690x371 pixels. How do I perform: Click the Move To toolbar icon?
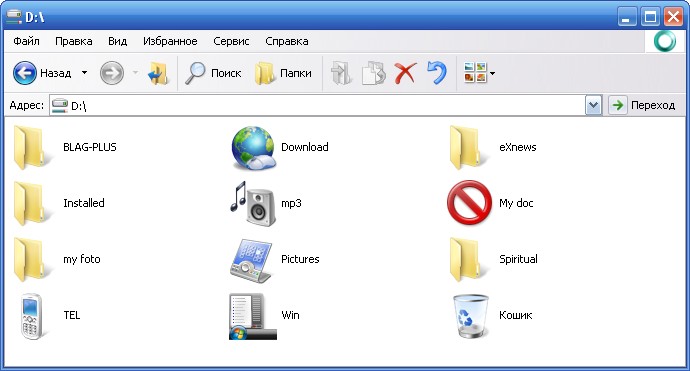coord(341,73)
